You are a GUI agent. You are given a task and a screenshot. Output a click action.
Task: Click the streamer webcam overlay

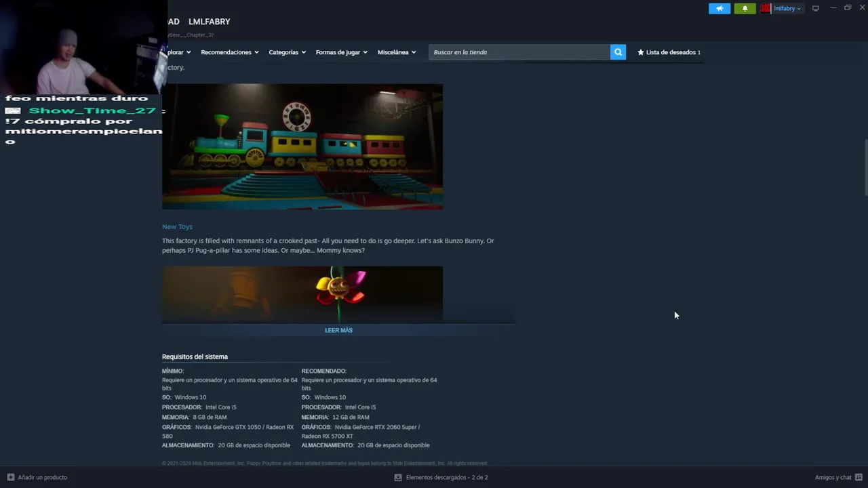[83, 47]
